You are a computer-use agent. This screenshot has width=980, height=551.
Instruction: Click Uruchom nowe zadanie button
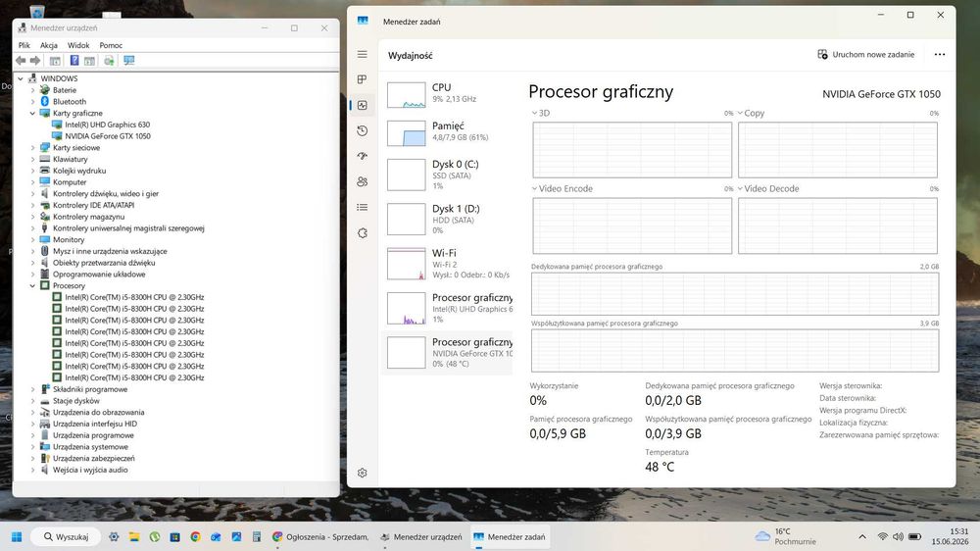coord(866,54)
